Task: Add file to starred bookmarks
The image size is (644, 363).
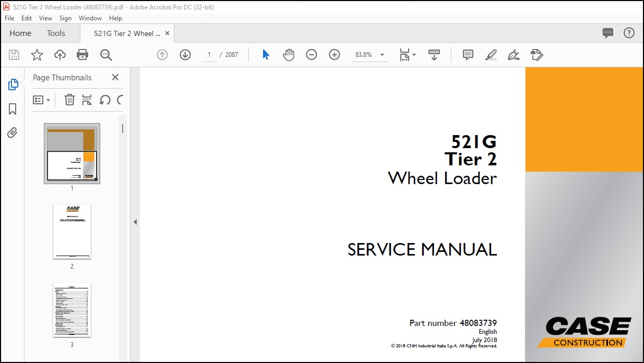Action: click(37, 55)
